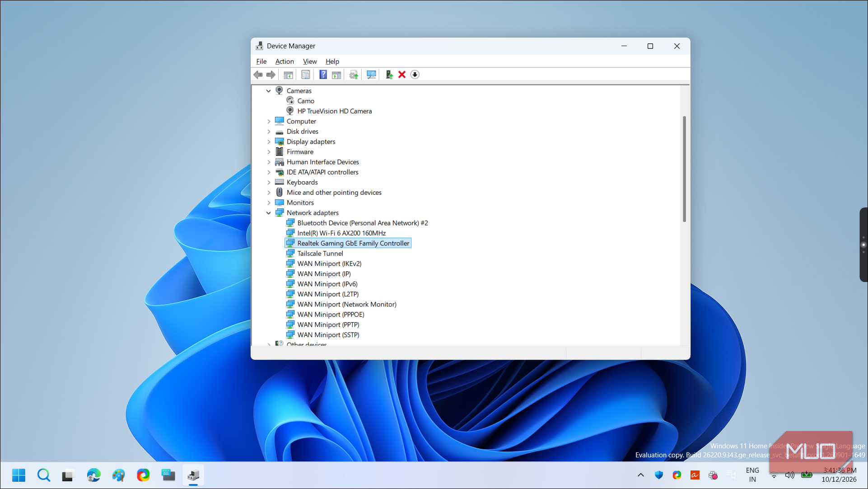
Task: Click the Forward arrow toolbar icon
Action: click(x=271, y=75)
